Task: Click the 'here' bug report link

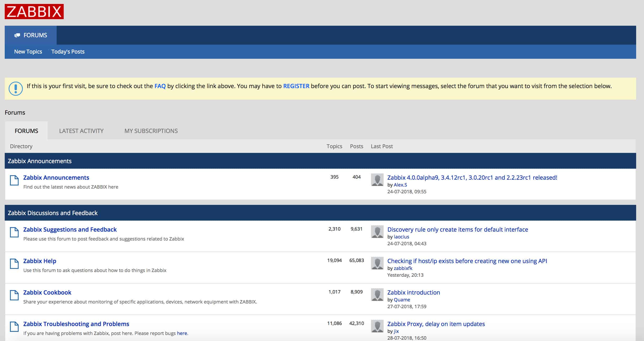Action: coord(182,333)
